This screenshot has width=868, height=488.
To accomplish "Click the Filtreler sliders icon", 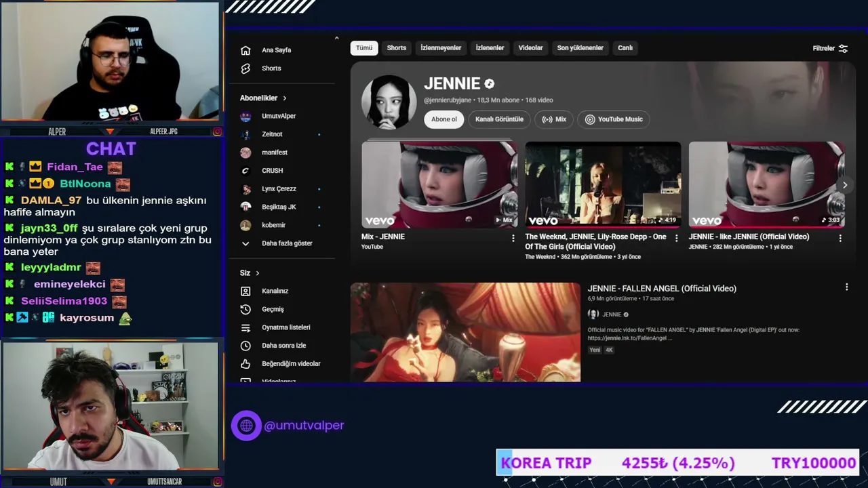I will click(x=843, y=48).
